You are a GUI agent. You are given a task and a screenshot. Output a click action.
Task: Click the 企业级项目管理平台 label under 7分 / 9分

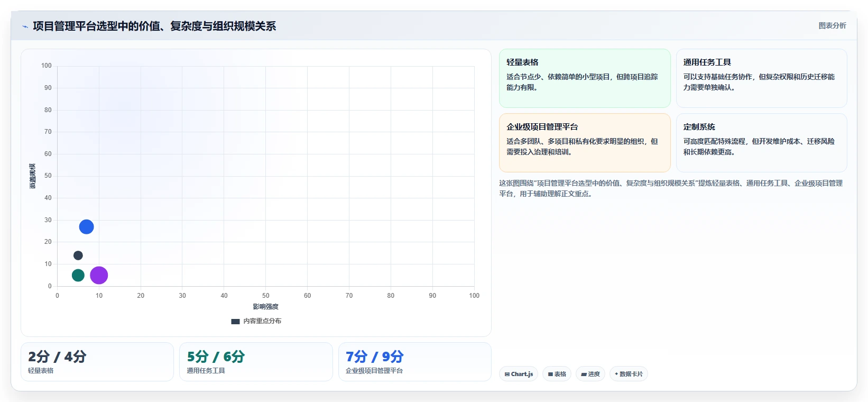(x=374, y=371)
